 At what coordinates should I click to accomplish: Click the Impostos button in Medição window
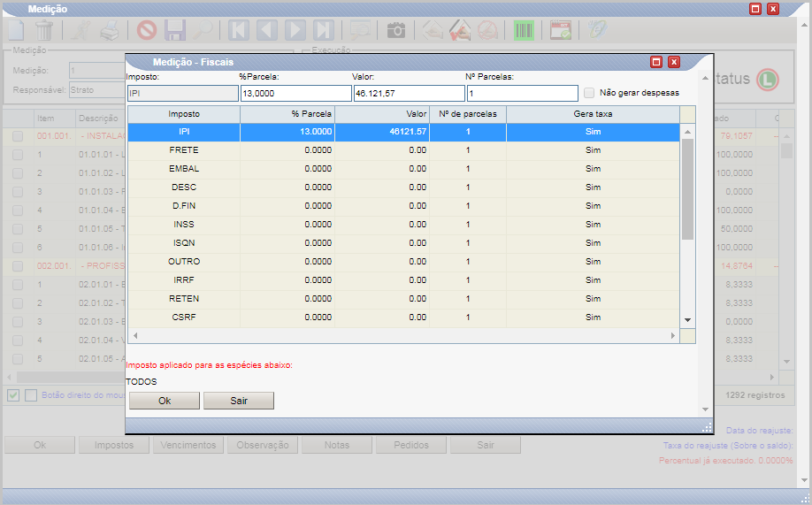(x=114, y=445)
